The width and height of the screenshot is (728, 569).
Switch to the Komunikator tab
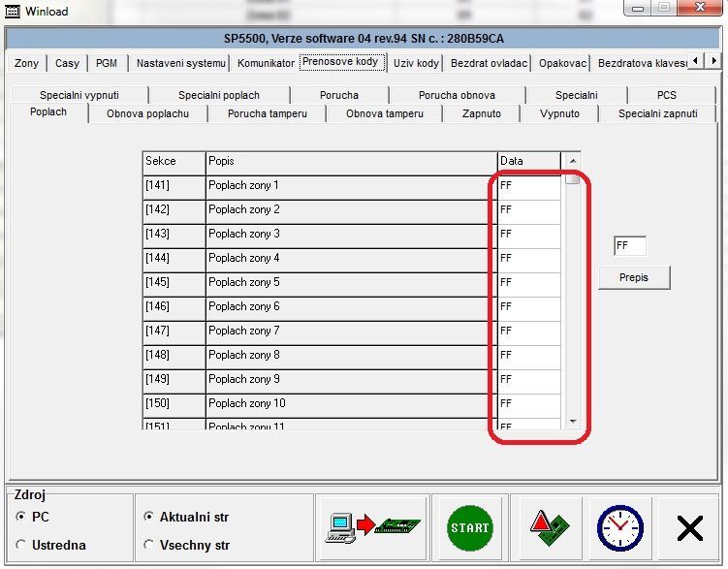tap(265, 63)
